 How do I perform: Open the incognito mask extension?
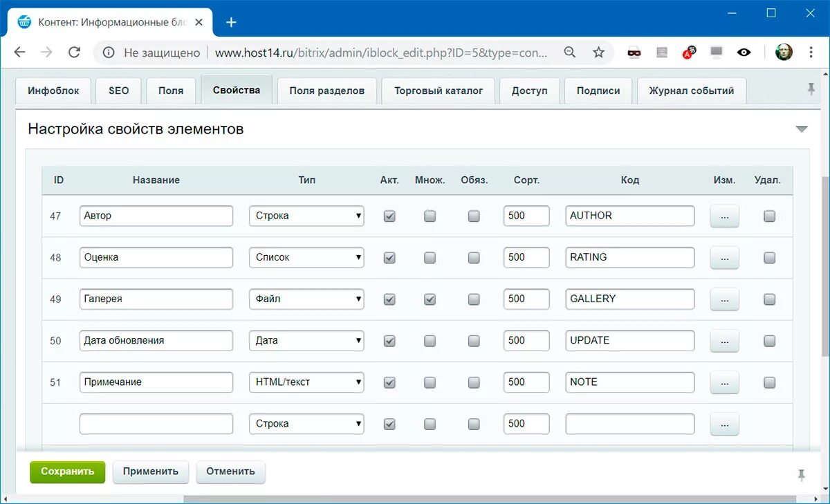coord(634,53)
